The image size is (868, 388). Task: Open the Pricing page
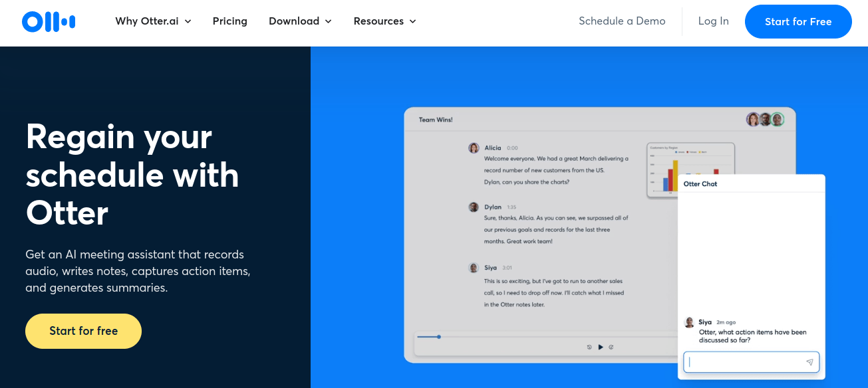pyautogui.click(x=230, y=21)
